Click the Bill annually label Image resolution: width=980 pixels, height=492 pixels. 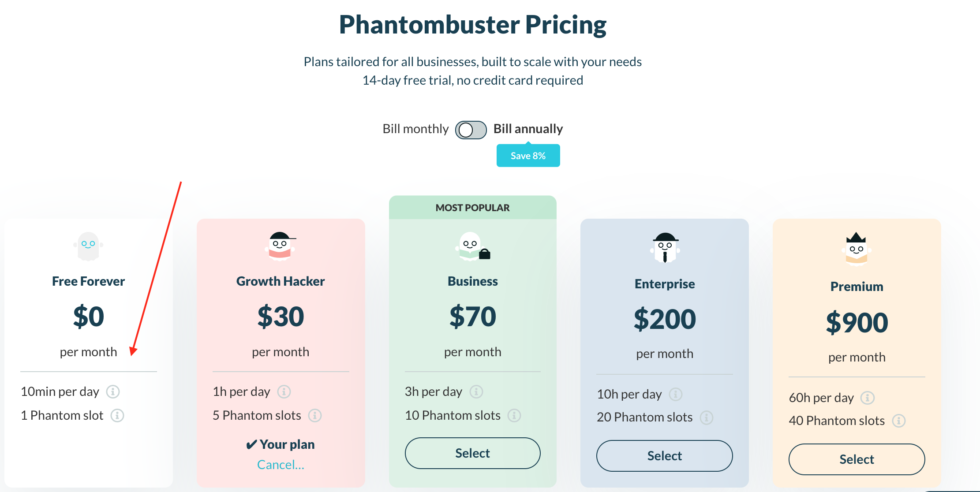(x=528, y=129)
